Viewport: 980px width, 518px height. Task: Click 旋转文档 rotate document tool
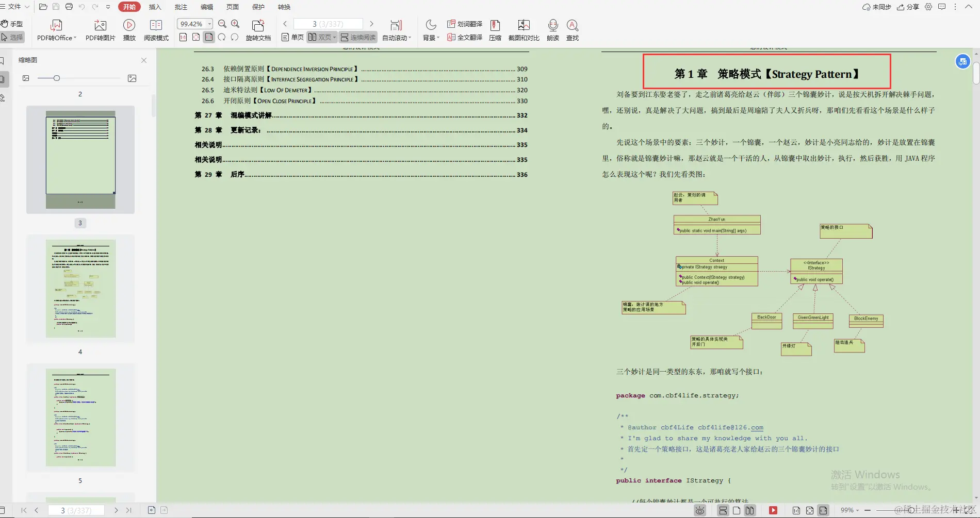[258, 30]
